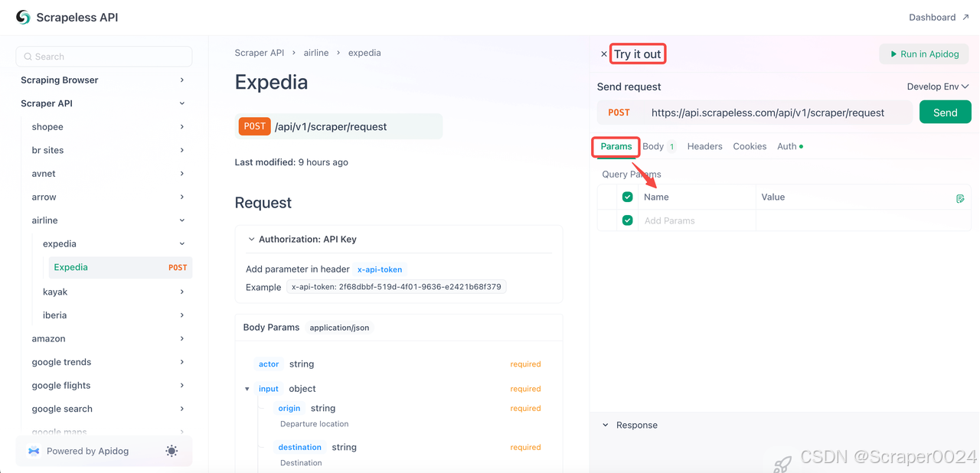Screen dimensions: 980x473
Task: Switch to the Headers tab
Action: point(704,146)
